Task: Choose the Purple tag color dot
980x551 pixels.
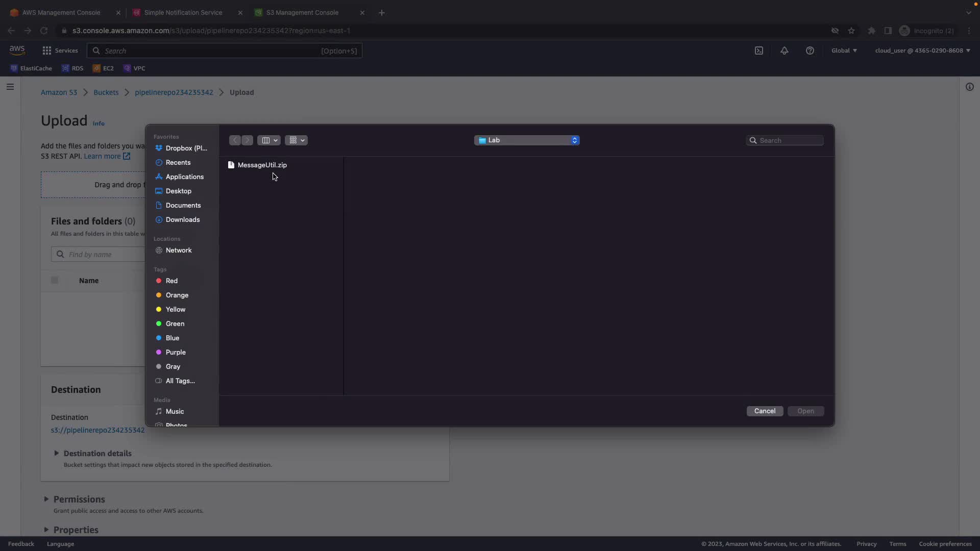Action: 159,352
